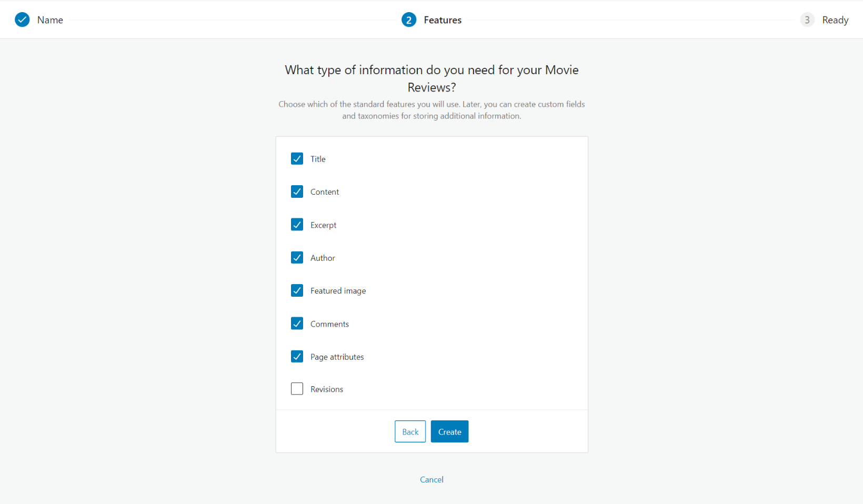Uncheck the Author checkbox
This screenshot has height=504, width=863.
pos(297,258)
